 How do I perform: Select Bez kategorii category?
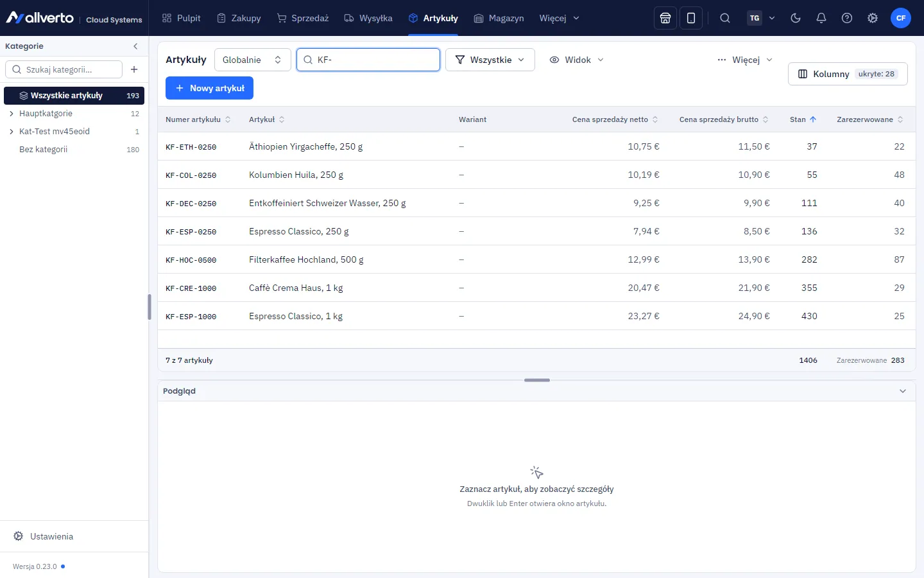(74, 150)
